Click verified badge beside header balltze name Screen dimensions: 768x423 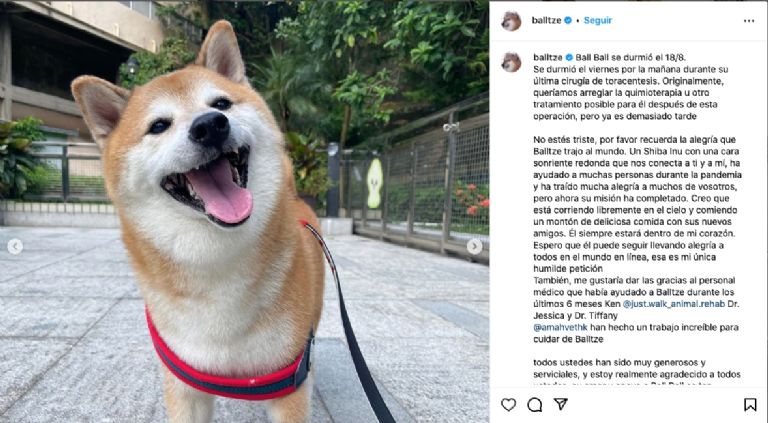point(568,21)
